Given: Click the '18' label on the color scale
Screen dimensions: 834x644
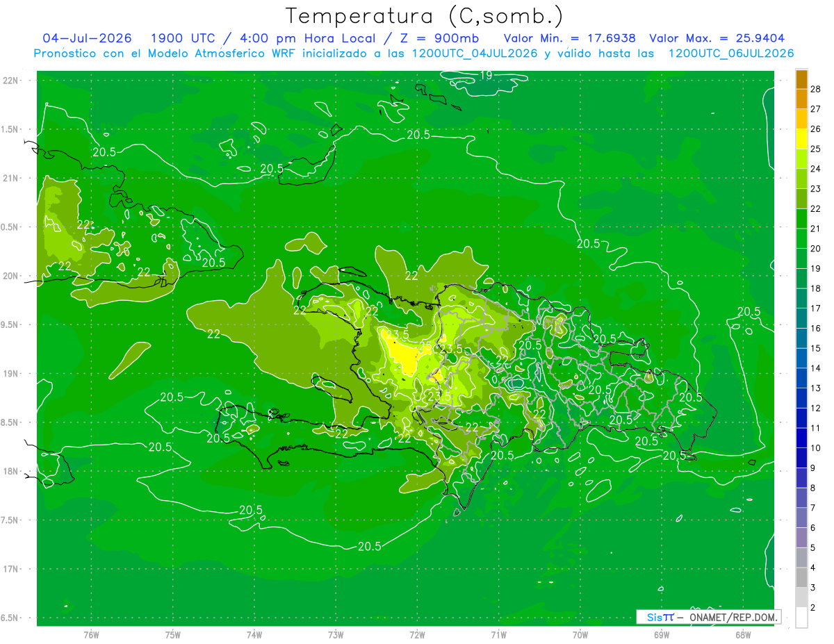Looking at the screenshot, I should pos(816,288).
